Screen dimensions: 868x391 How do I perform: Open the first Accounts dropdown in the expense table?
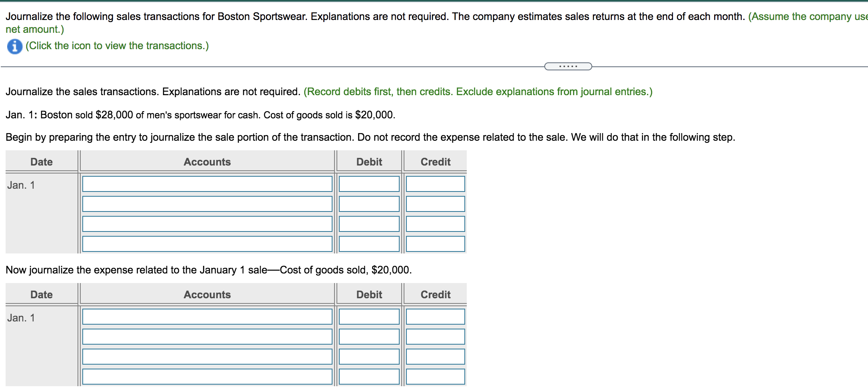[x=207, y=316]
